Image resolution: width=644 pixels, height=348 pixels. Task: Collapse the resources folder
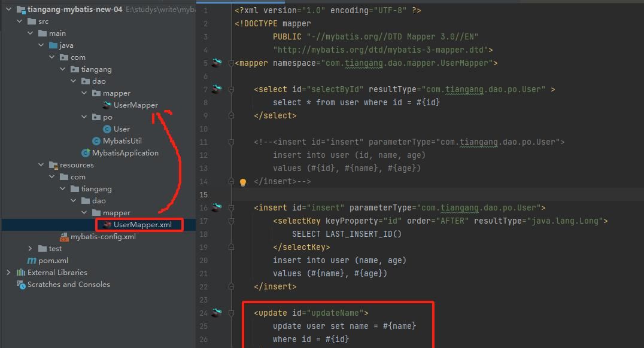[x=41, y=164]
